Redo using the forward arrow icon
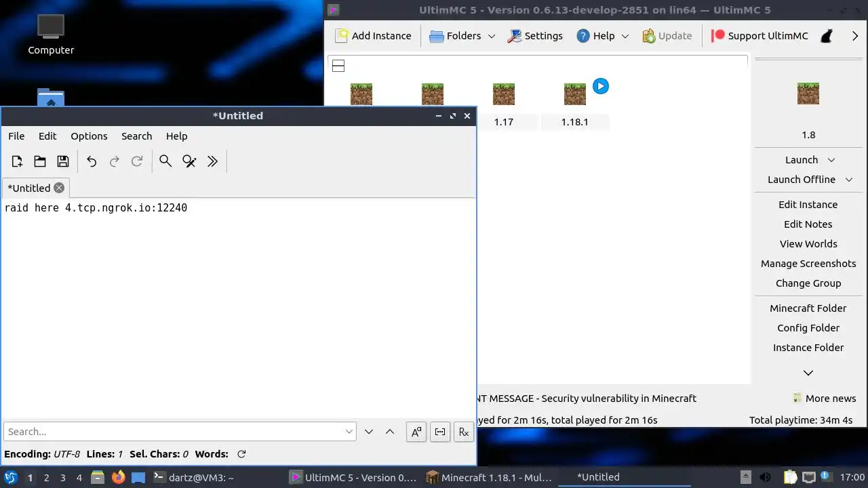Viewport: 868px width, 488px height. pos(115,161)
